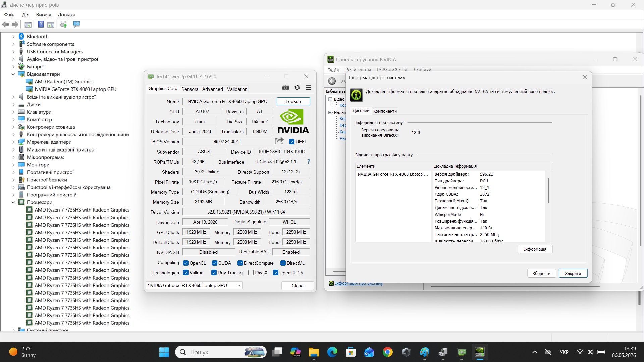
Task: Click the Update driver toolbar icon
Action: pyautogui.click(x=63, y=24)
